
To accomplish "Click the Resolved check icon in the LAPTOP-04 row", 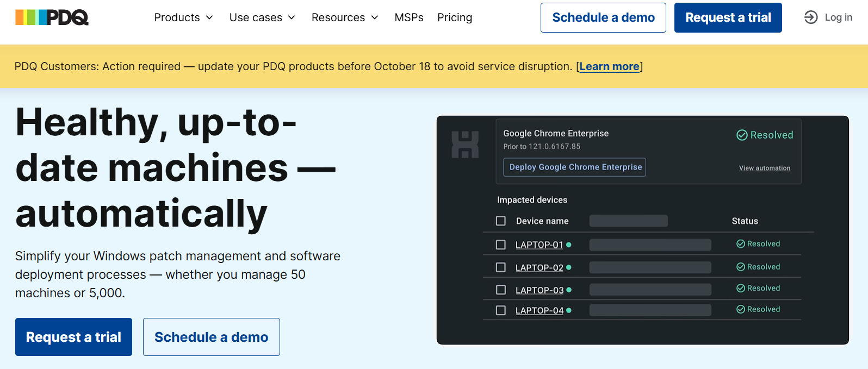I will [x=741, y=309].
